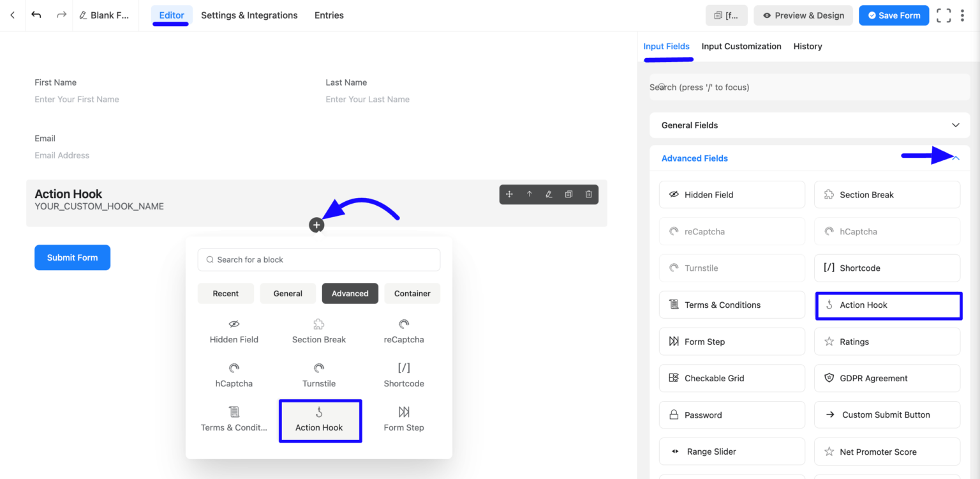Click the undo arrow icon
Screen dimensions: 980x479
[x=36, y=15]
